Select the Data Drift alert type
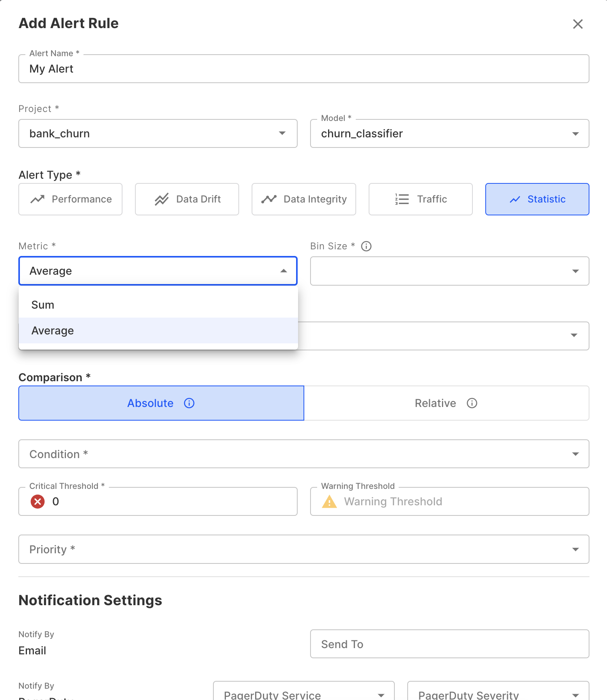This screenshot has width=607, height=700. [187, 199]
